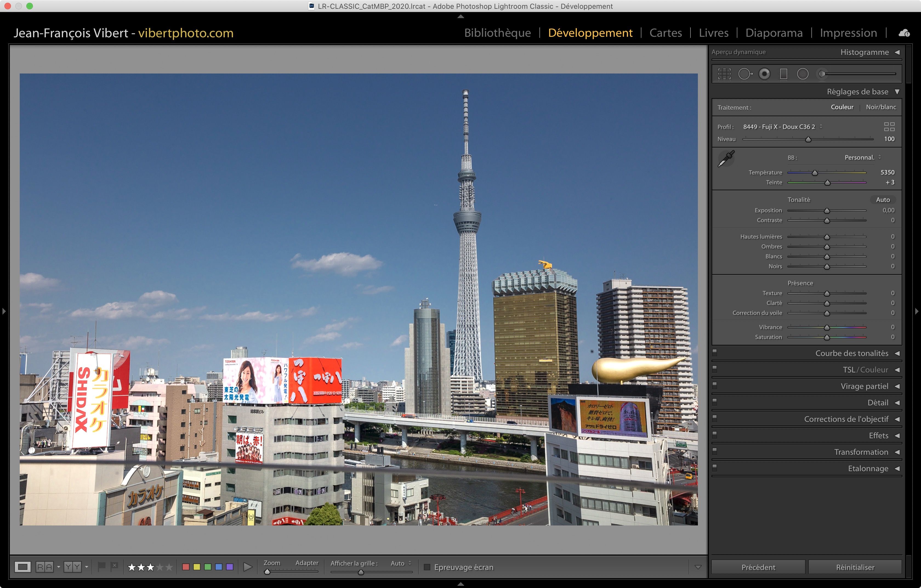Pick the white balance eyedropper

[726, 158]
